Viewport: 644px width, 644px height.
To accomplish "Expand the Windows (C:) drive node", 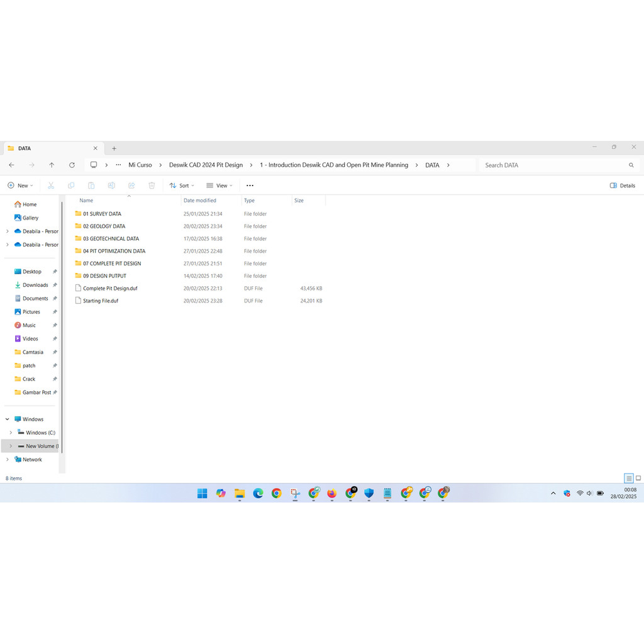I will point(11,433).
